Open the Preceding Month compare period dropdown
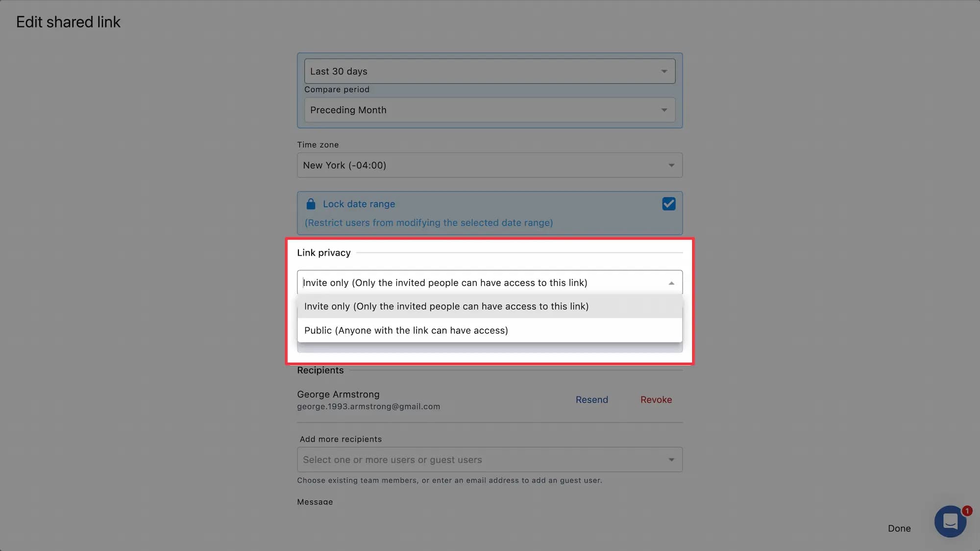 point(490,110)
